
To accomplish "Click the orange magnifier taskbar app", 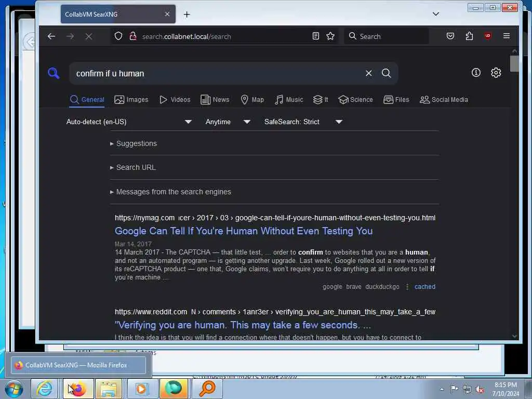I will point(207,389).
